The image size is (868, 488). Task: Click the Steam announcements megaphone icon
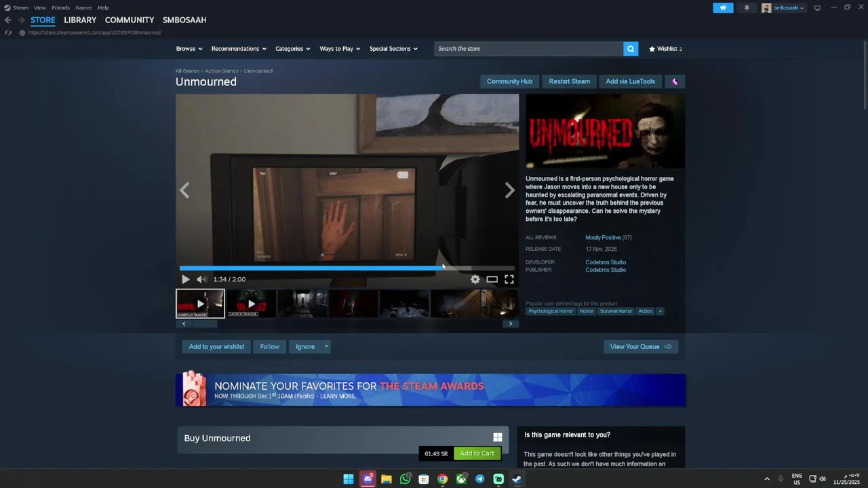coord(723,7)
